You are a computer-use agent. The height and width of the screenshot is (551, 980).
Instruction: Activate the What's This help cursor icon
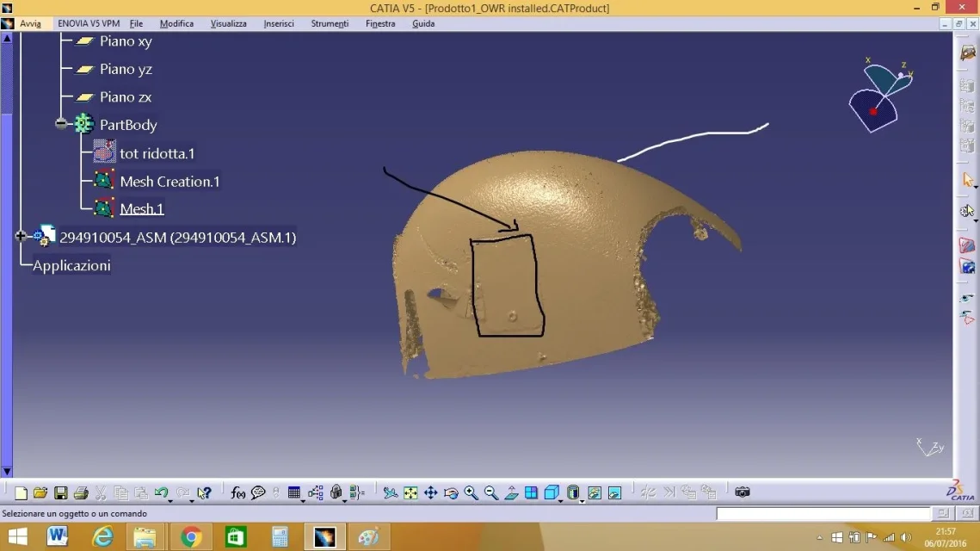pyautogui.click(x=204, y=492)
